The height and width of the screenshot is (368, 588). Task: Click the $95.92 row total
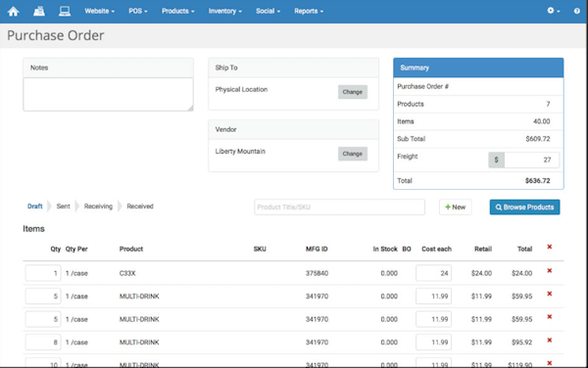tap(522, 343)
